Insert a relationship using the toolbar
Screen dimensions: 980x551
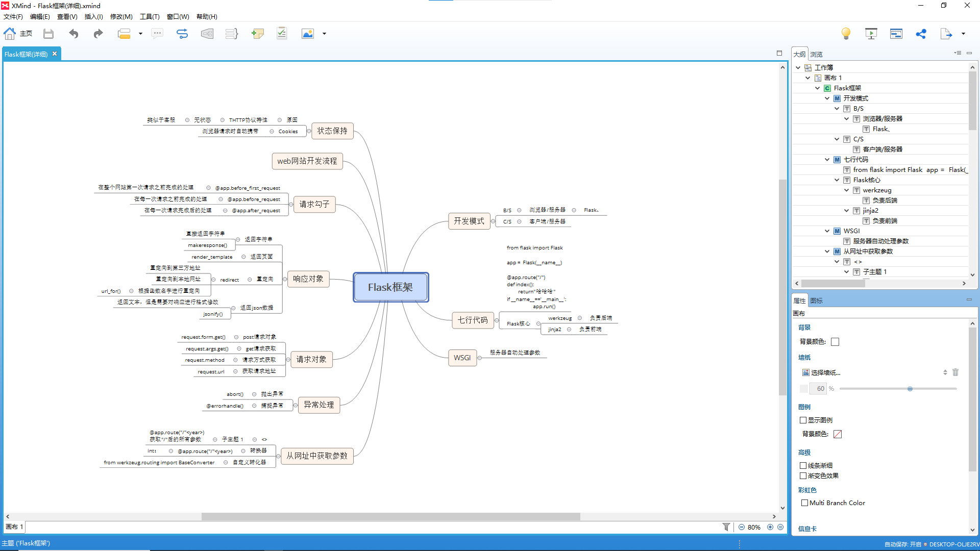pos(182,34)
